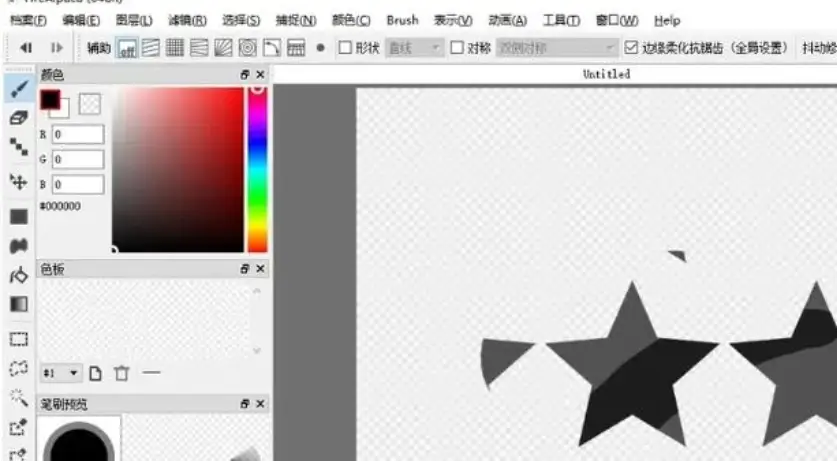Viewport: 837px width, 461px height.
Task: Open the 滤镜(R) filter menu
Action: click(187, 21)
